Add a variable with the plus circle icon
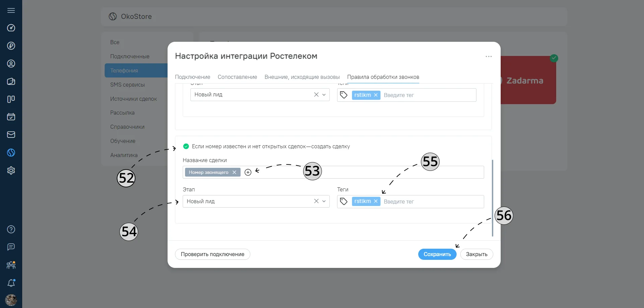 point(248,172)
